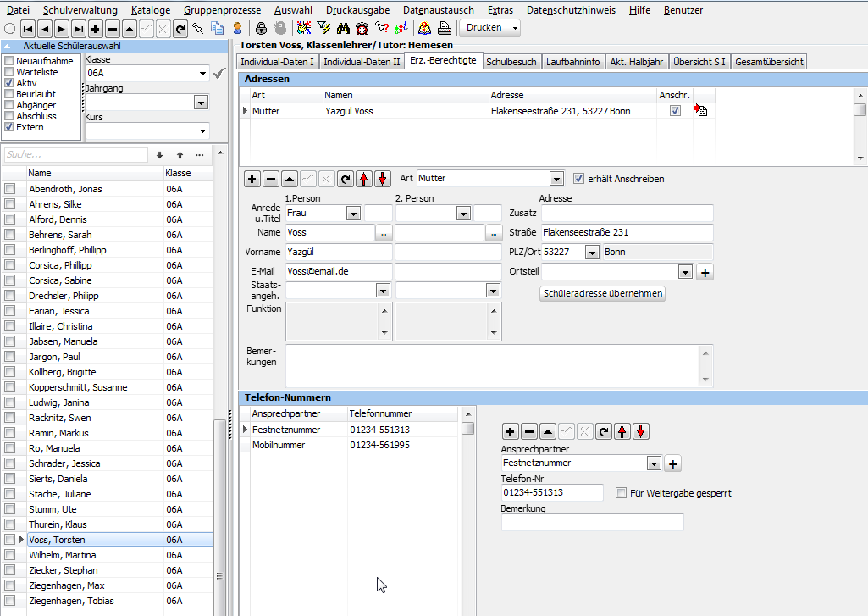Click plus button beside Ortsteil field

(705, 273)
